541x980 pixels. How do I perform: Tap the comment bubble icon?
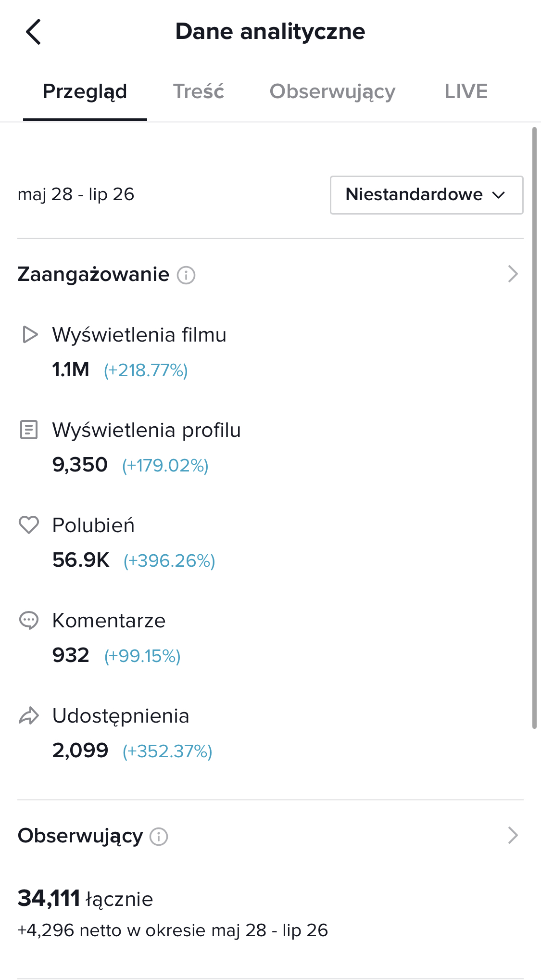tap(29, 620)
